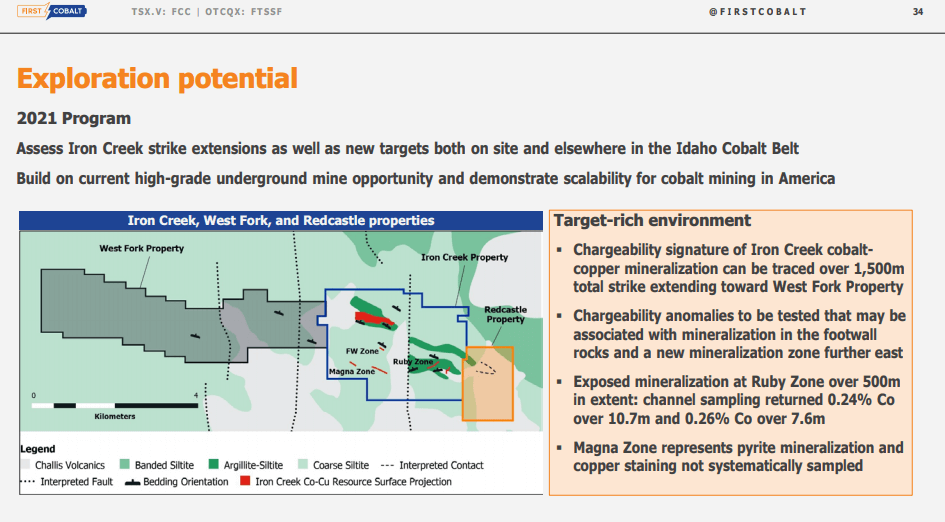
Task: Click the orange Redcastle Property rectangle
Action: tap(488, 384)
